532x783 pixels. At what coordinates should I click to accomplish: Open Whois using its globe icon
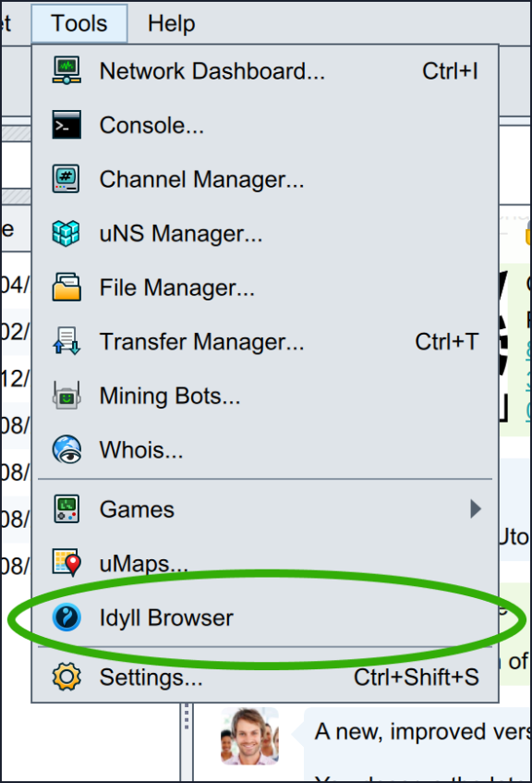click(66, 449)
